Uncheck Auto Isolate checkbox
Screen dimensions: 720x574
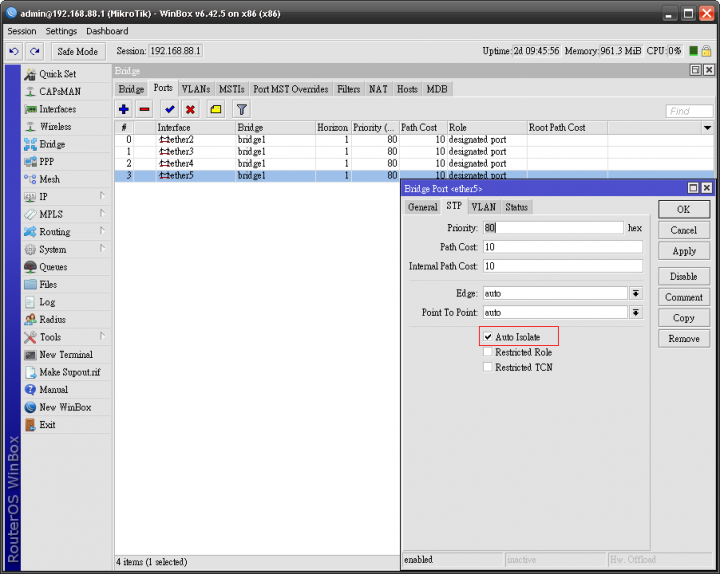tap(488, 337)
